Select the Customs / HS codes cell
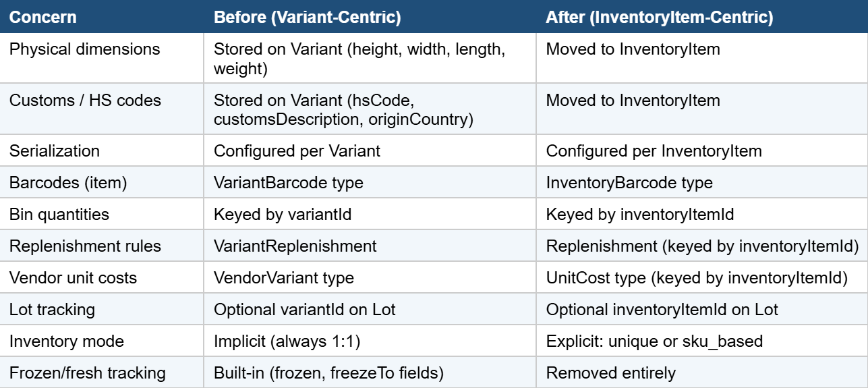 click(102, 109)
